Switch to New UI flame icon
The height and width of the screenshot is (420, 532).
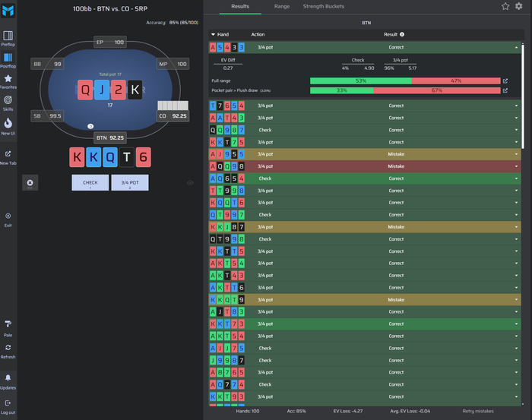tap(8, 126)
